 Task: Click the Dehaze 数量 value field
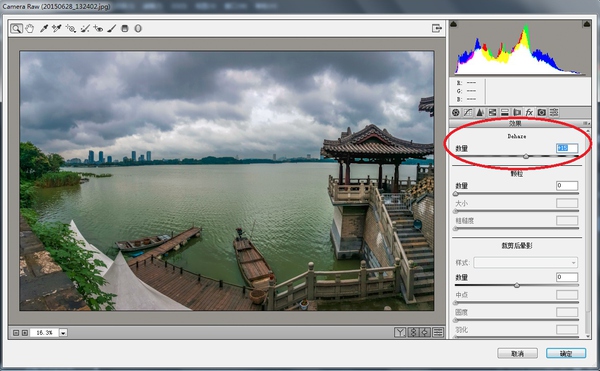[x=567, y=148]
